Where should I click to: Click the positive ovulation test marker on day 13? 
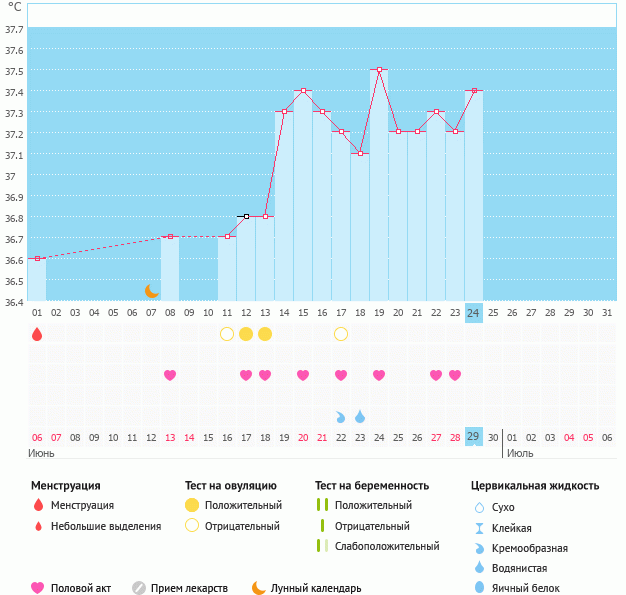[x=265, y=334]
